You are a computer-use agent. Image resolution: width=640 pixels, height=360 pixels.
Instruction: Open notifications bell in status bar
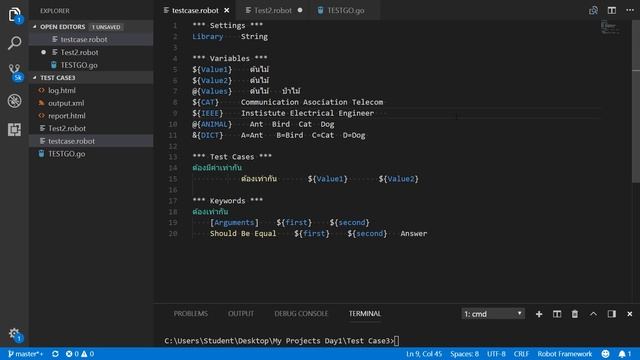(624, 354)
